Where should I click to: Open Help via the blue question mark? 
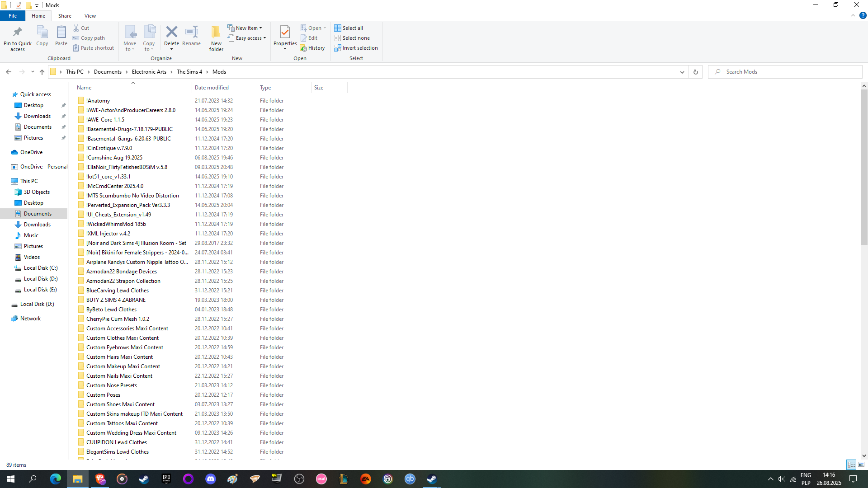(x=863, y=15)
